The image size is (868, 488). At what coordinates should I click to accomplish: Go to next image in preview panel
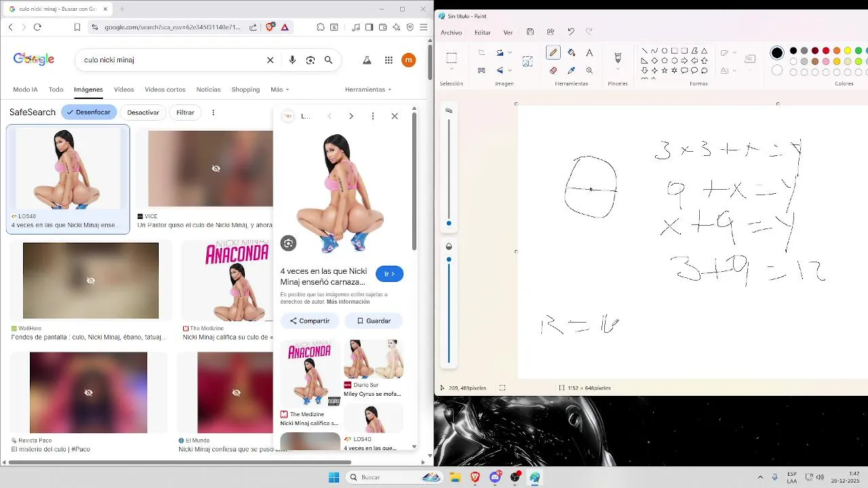(x=351, y=116)
